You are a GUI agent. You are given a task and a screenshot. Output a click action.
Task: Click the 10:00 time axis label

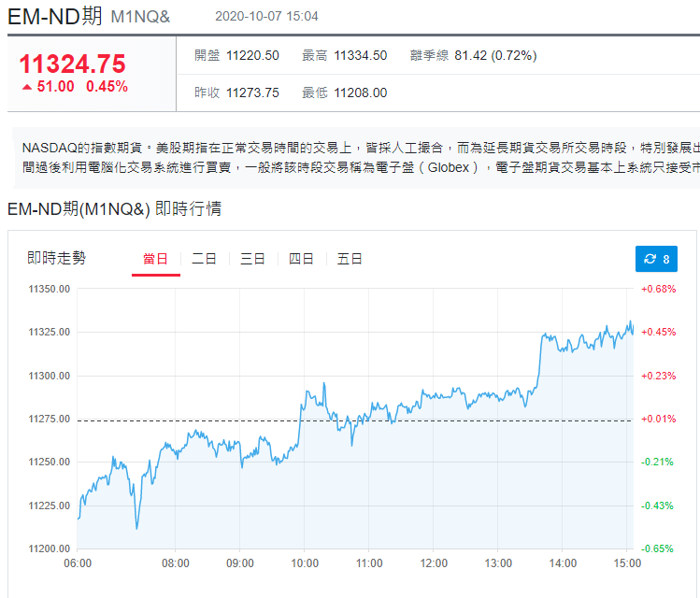tap(305, 563)
